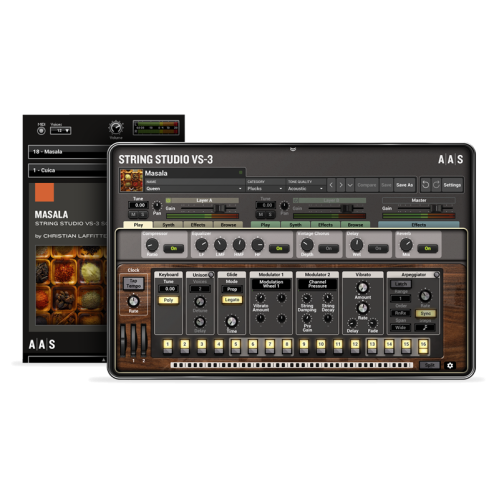Switch to the Layer A Synth tab
Image resolution: width=499 pixels, height=500 pixels.
(x=168, y=225)
